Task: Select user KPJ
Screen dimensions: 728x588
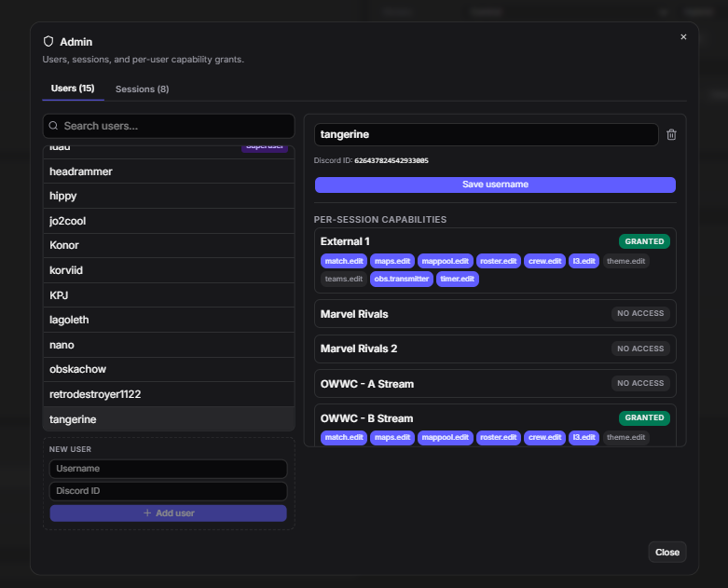Action: pos(169,295)
